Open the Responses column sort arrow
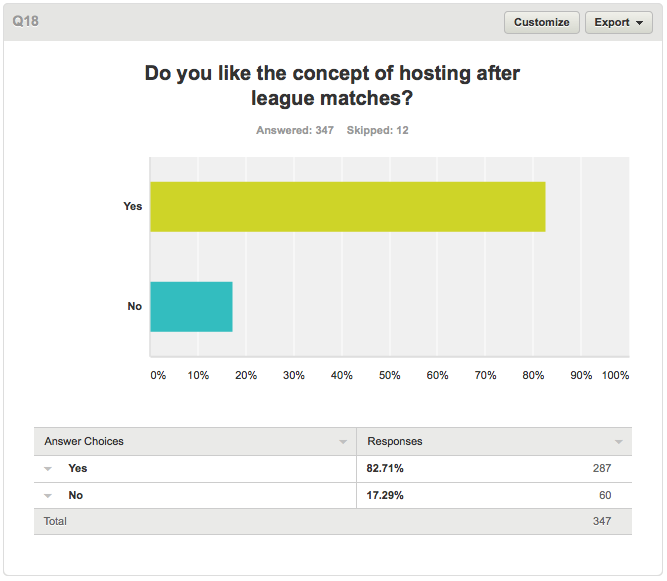667x581 pixels. pos(619,442)
